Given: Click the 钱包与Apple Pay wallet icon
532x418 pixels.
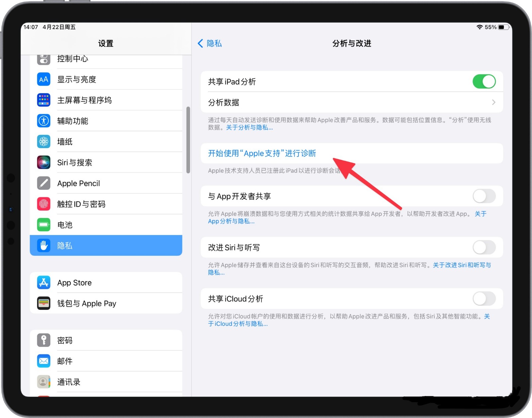Looking at the screenshot, I should coord(44,304).
